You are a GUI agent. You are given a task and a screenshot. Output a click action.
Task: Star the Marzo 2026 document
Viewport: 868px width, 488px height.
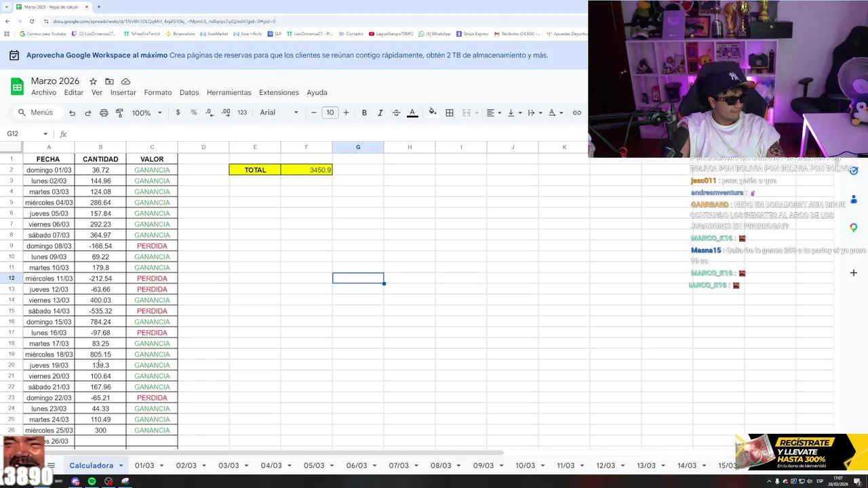(x=93, y=81)
